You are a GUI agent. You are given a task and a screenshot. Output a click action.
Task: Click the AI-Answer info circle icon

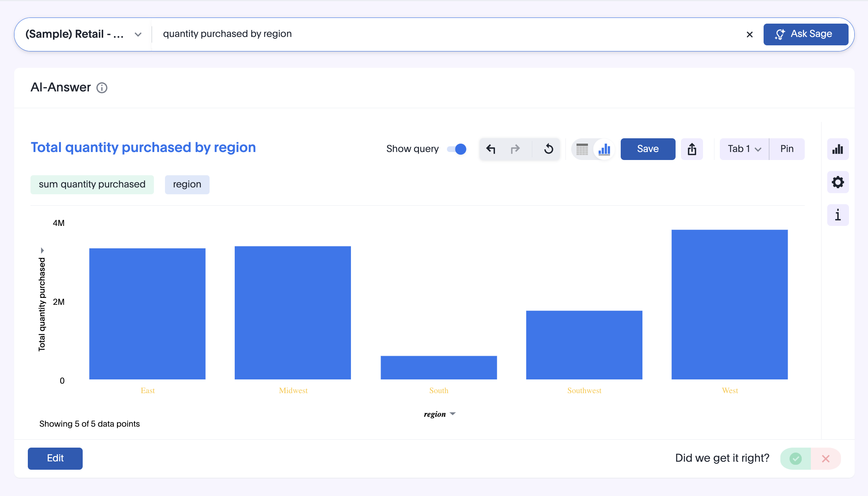(x=102, y=88)
